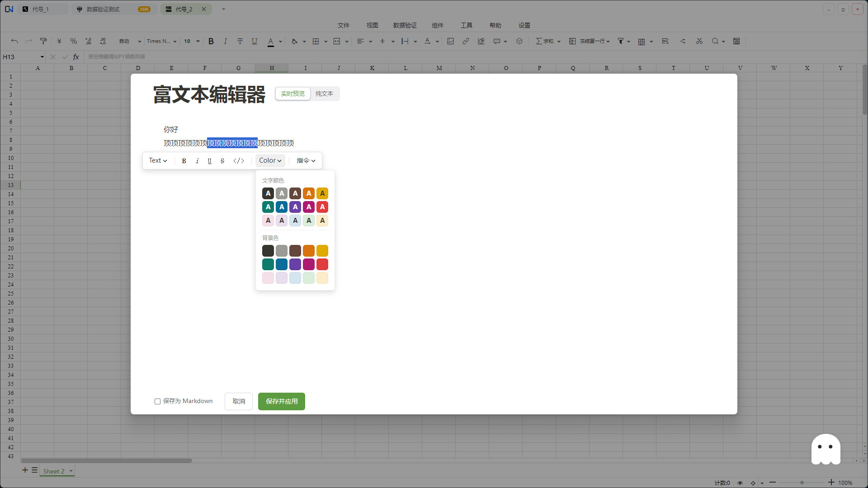Click the redo arrow in the toolbar

(29, 41)
